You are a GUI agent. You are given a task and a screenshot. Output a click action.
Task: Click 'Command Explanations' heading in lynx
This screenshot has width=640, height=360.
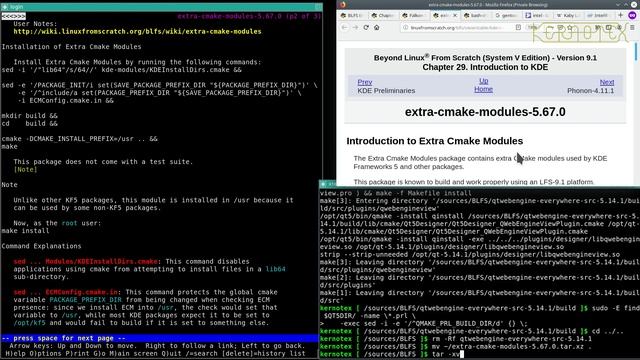(x=41, y=246)
